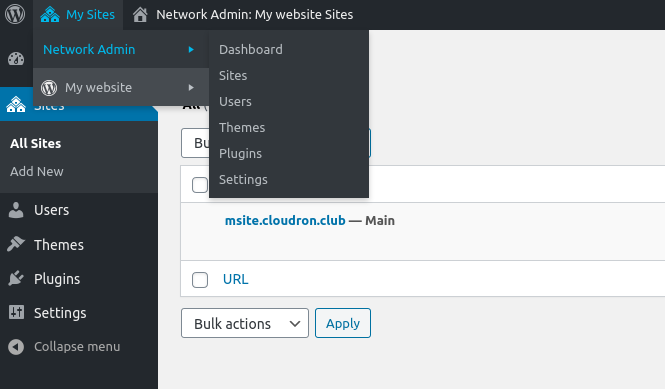Expand the My website submenu arrow
This screenshot has height=389, width=665.
point(191,87)
